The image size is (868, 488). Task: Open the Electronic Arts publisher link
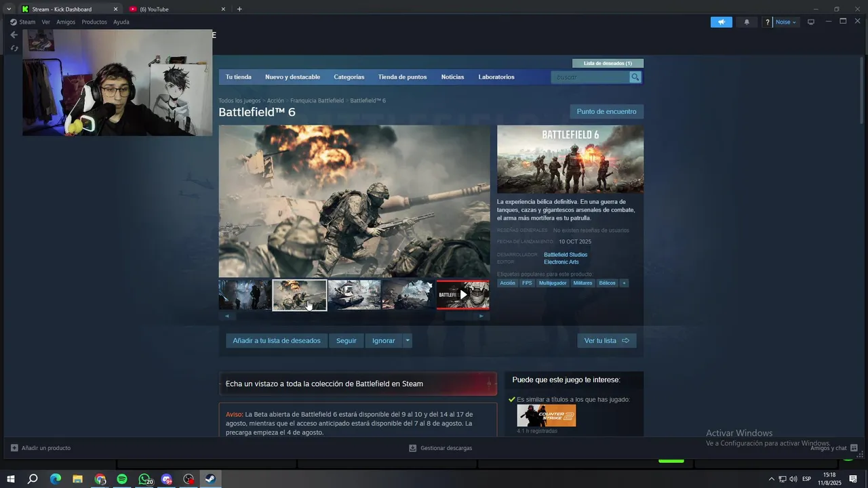[561, 262]
